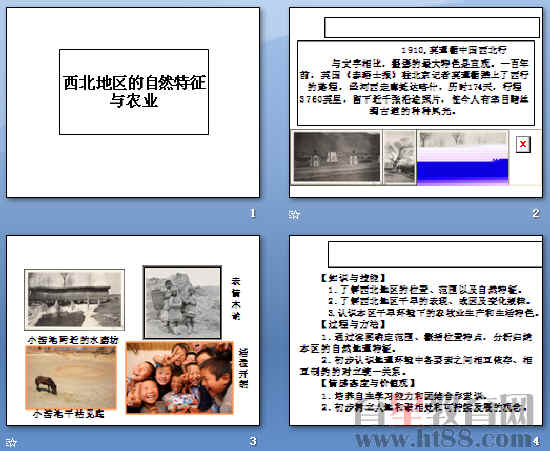Click the red X broken image icon

tap(523, 144)
